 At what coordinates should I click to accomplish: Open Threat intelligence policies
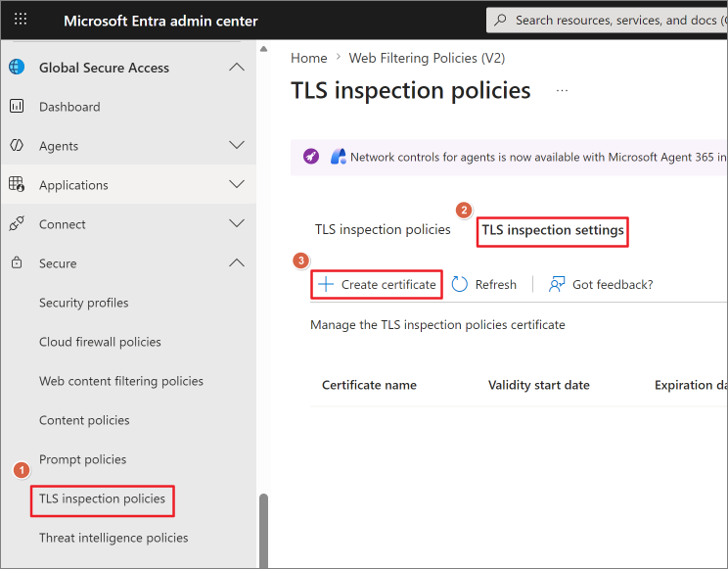114,538
